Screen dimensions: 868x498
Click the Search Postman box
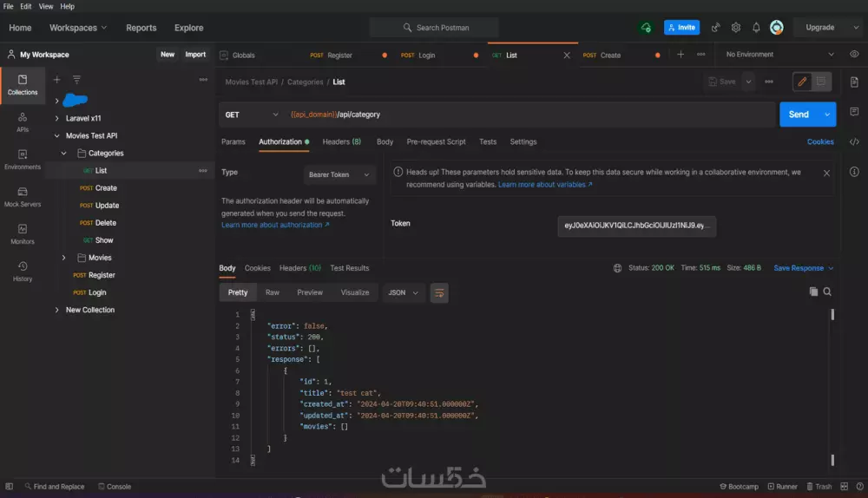(434, 27)
